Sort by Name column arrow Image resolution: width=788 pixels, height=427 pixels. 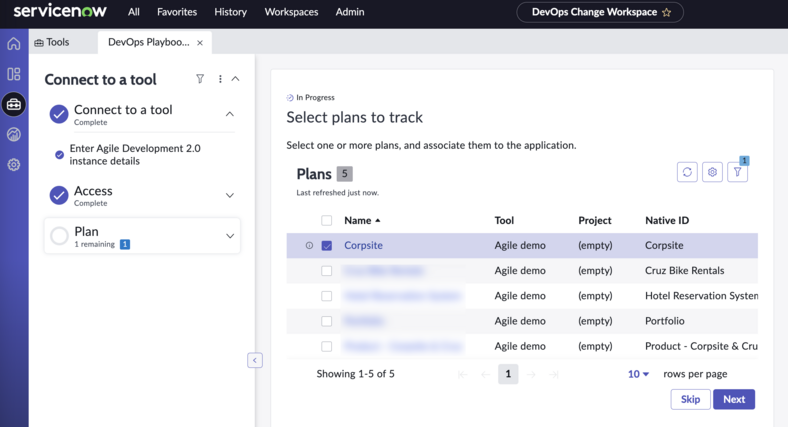pyautogui.click(x=378, y=221)
